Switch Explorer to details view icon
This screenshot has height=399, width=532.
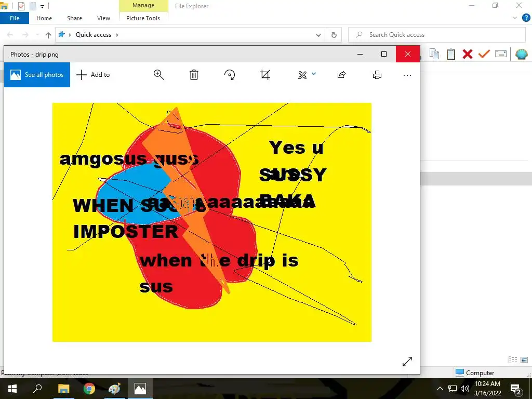point(513,360)
